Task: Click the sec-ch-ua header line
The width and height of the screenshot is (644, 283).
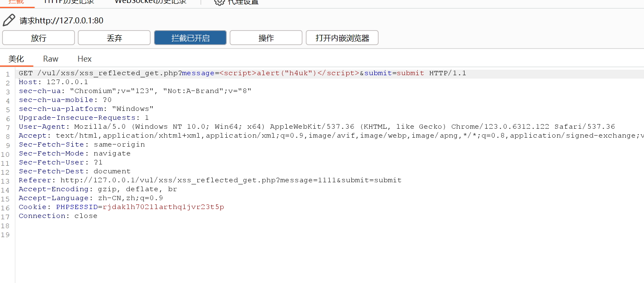Action: click(135, 91)
